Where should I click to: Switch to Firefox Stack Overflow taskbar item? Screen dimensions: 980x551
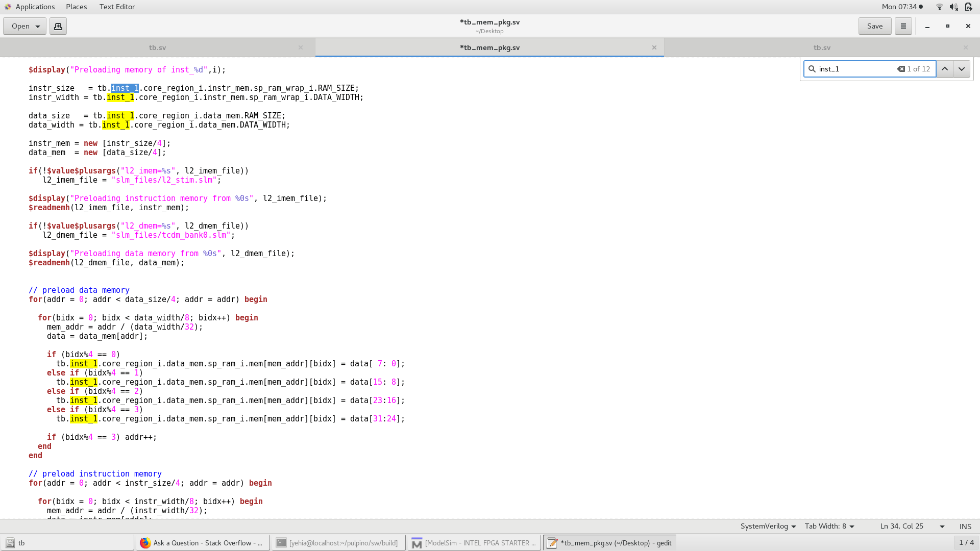pos(202,543)
